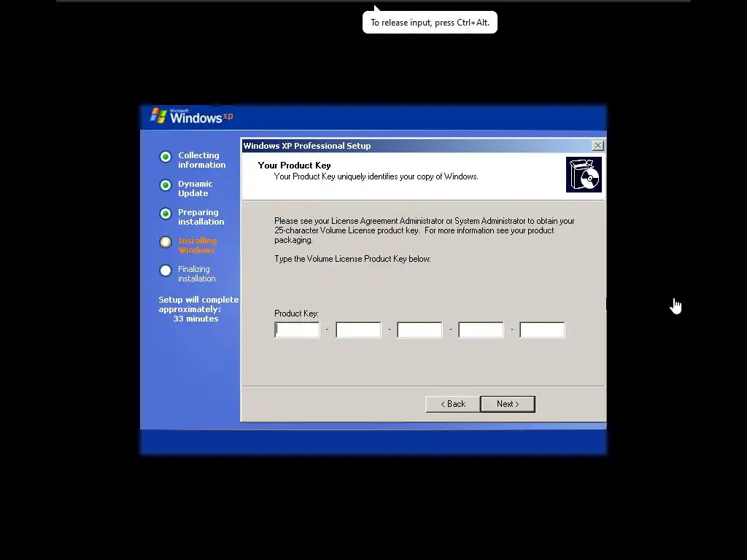Screen dimensions: 747x560
Task: Click the Installing Windows step indicator
Action: coord(166,242)
